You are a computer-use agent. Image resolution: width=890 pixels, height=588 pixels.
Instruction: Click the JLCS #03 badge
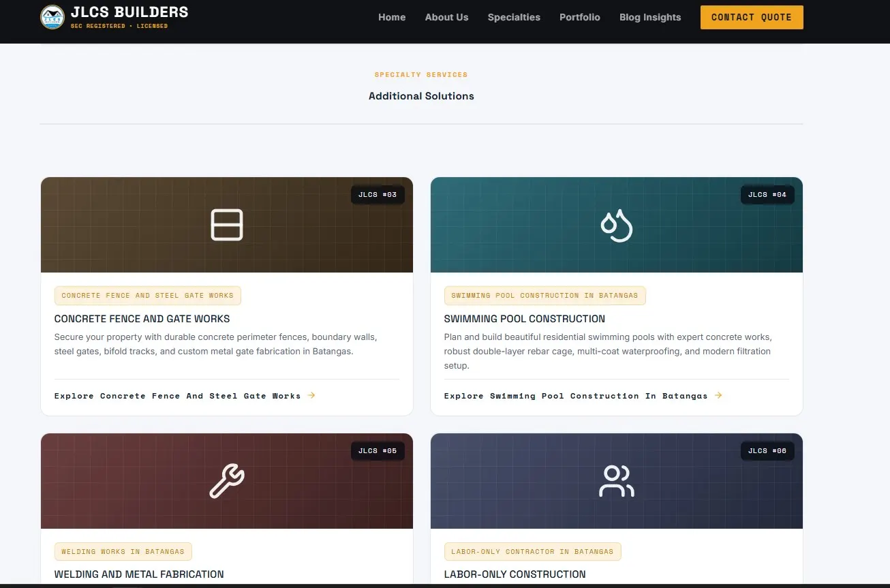[x=378, y=195]
